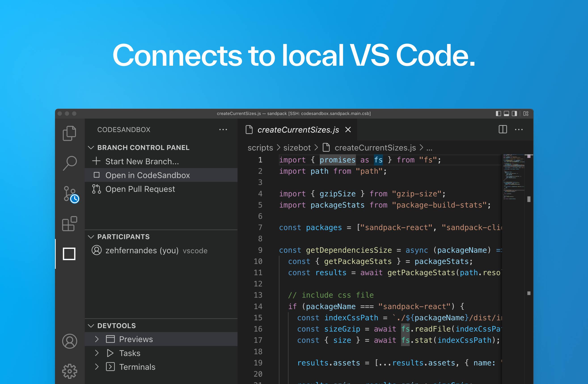
Task: Click the createCurrentSizes.js breadcrumb
Action: tap(375, 148)
